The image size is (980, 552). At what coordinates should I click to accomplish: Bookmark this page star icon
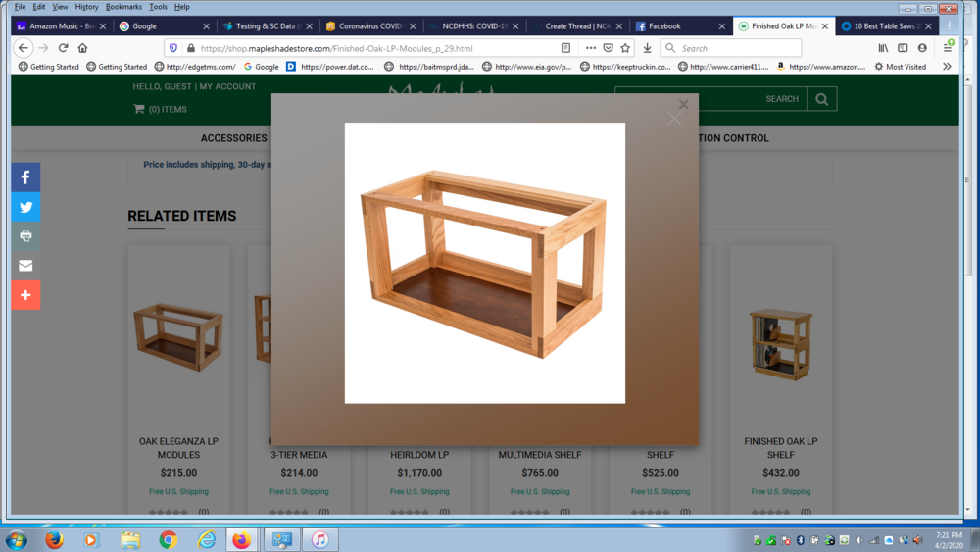[x=625, y=48]
